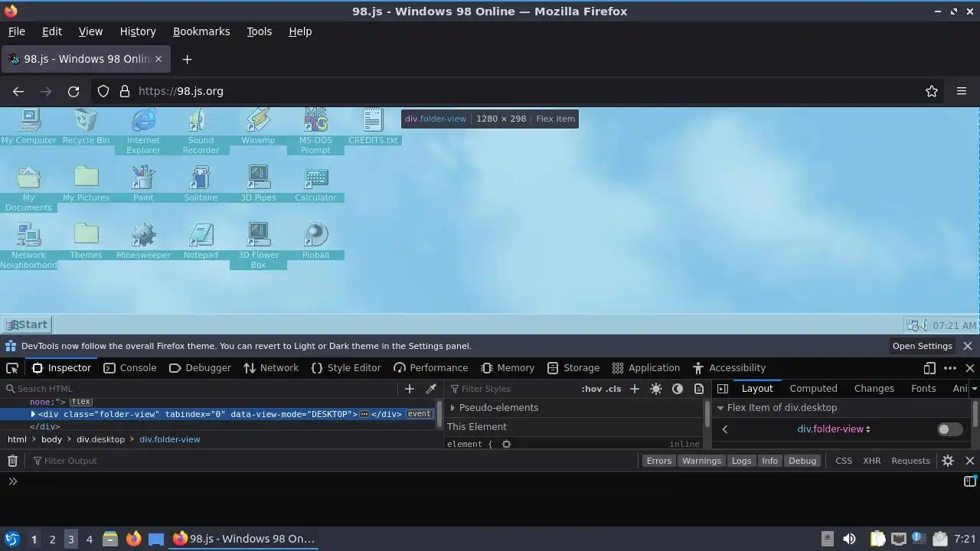The image size is (980, 551).
Task: Open the div.folder-view flex item selector
Action: point(834,429)
